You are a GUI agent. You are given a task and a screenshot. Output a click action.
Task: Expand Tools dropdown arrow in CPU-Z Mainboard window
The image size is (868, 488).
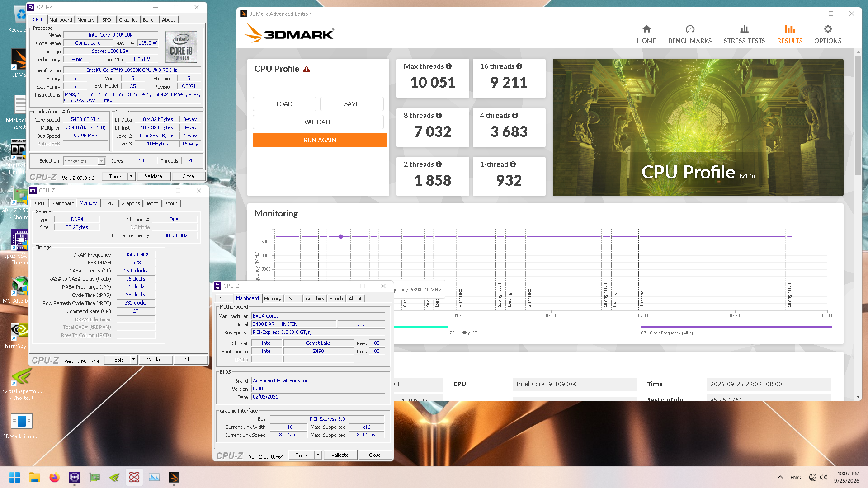click(318, 455)
